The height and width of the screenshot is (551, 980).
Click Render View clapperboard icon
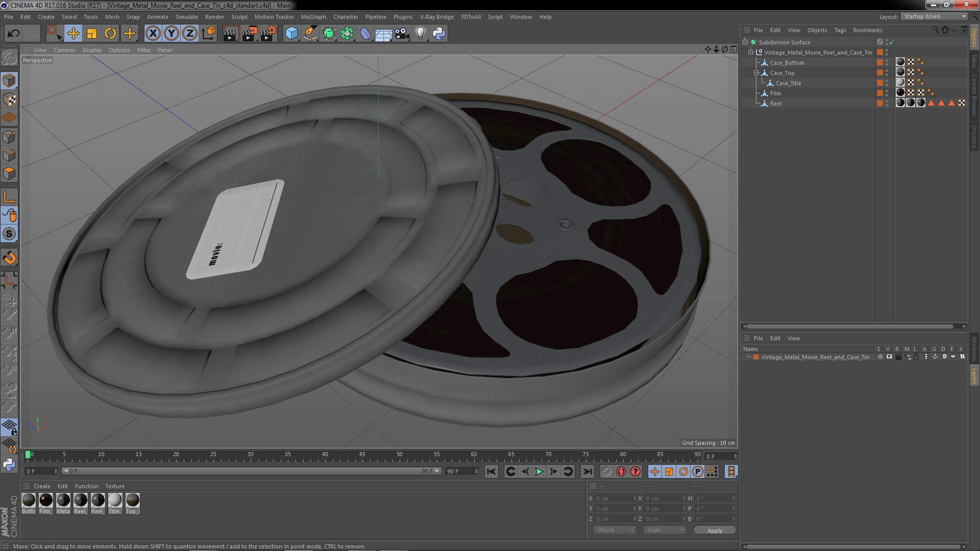tap(231, 34)
